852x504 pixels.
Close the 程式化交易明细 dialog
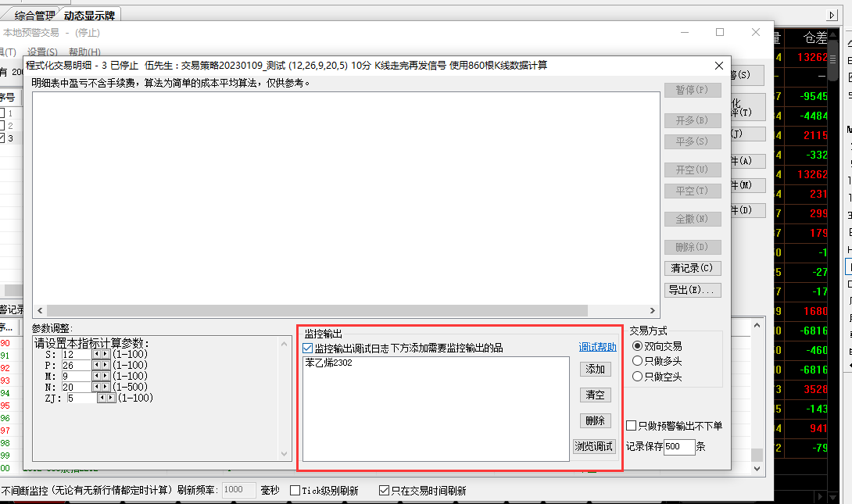[719, 66]
